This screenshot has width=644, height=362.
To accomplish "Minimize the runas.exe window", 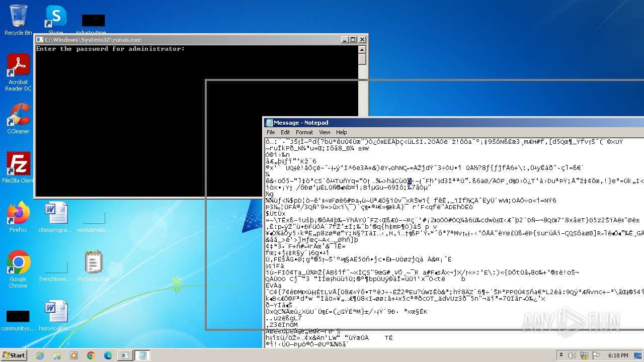I will [x=345, y=40].
